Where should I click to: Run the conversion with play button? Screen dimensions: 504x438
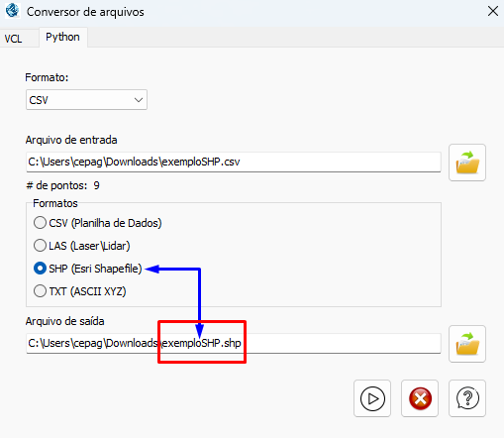click(372, 398)
